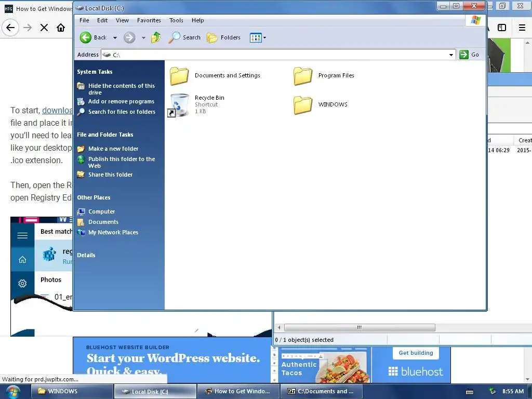Click the Windows flag logo in Explorer
Screen dimensions: 532x399
coord(476,20)
